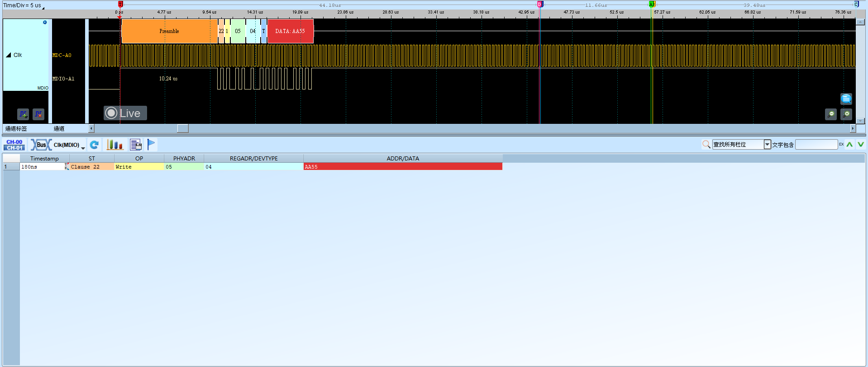The height and width of the screenshot is (367, 868).
Task: Click the vertical scroll down arrow
Action: tap(860, 121)
